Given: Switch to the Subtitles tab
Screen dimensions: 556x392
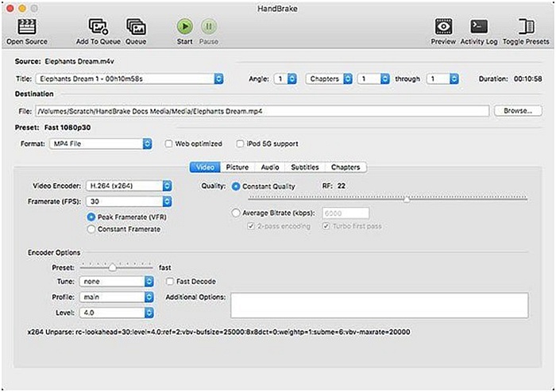Looking at the screenshot, I should coord(305,167).
